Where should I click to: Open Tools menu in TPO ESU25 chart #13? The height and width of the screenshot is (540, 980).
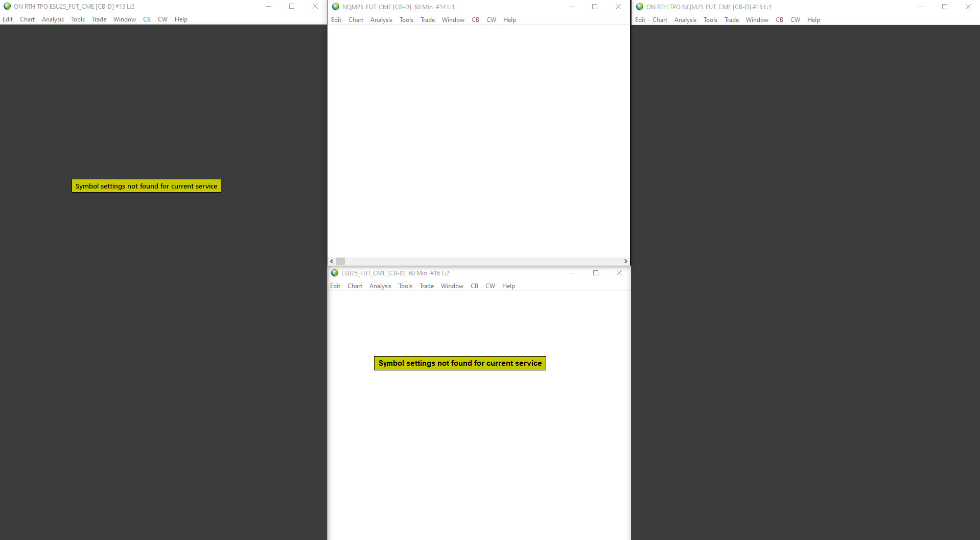tap(78, 19)
